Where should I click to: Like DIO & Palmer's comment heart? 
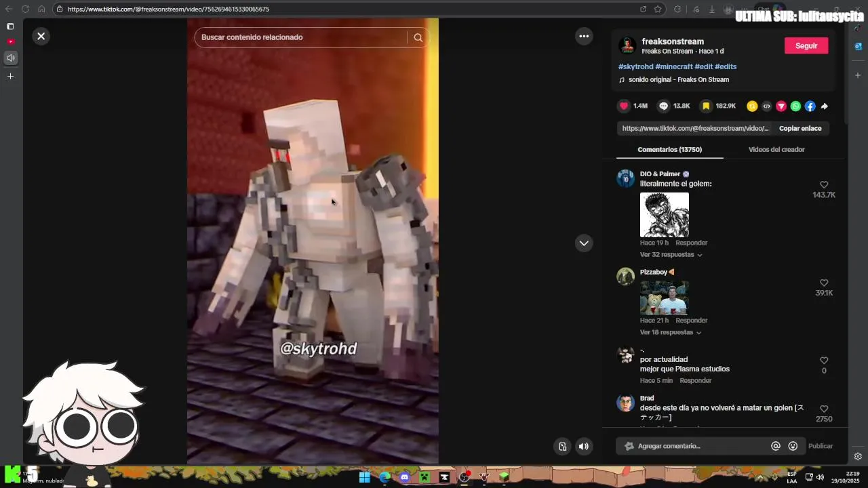(x=824, y=184)
